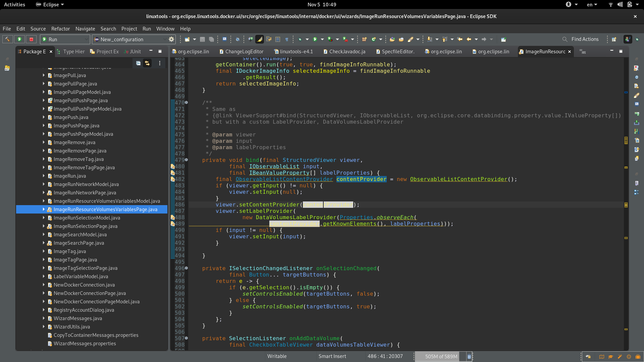Open the terminal console toolbar icon
The image size is (644, 362).
[224, 39]
